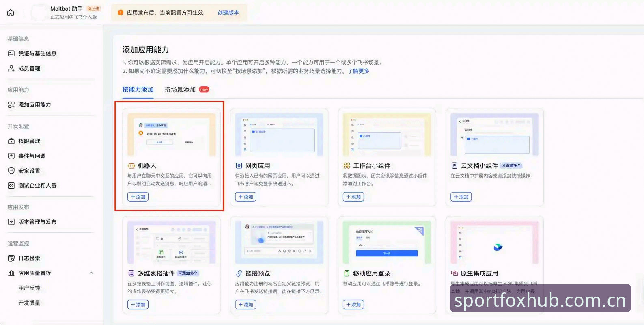Collapse the 应用质量看板 section chevron
Viewport: 644px width, 325px height.
point(91,273)
